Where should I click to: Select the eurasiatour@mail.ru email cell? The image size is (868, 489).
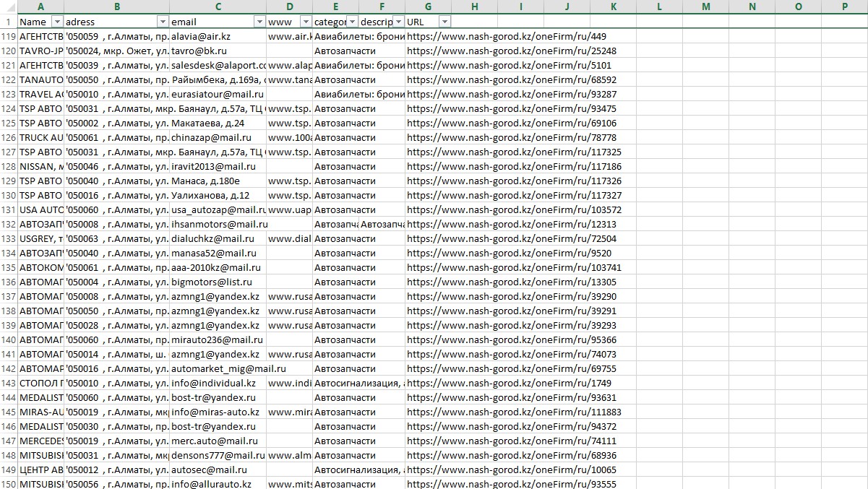(x=218, y=94)
